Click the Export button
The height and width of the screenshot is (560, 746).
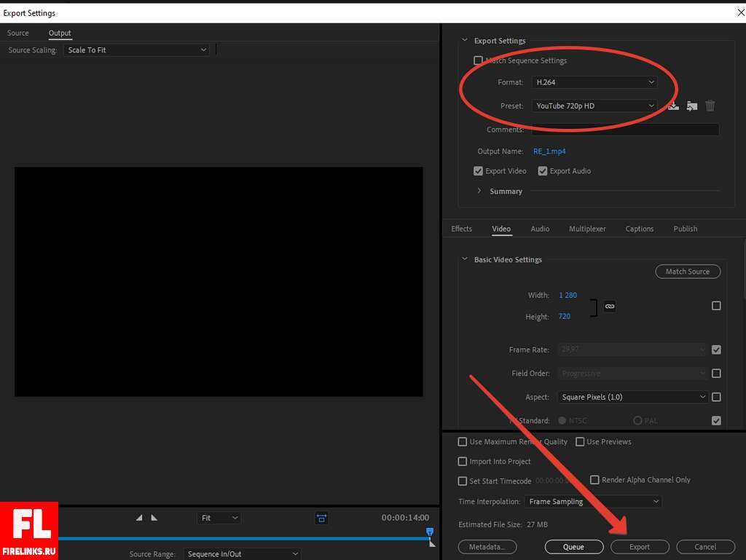pyautogui.click(x=640, y=547)
